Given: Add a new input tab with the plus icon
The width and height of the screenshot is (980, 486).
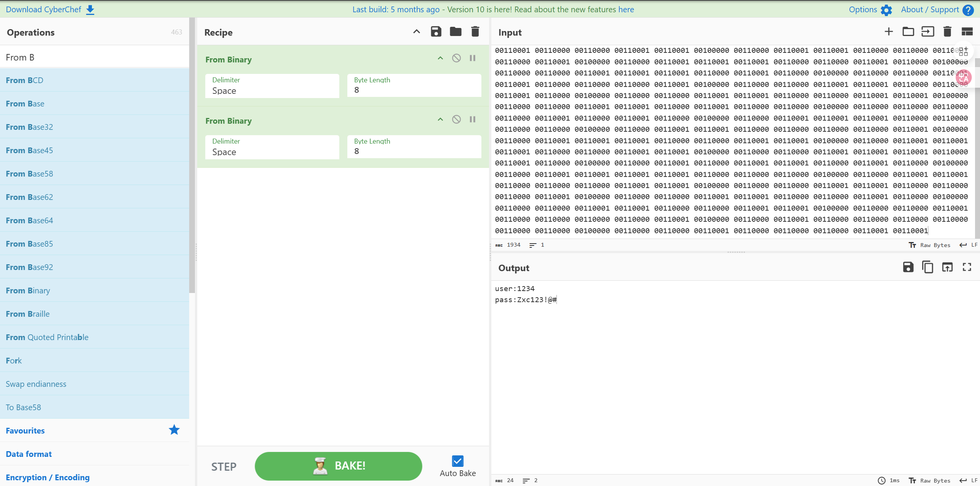Looking at the screenshot, I should click(888, 32).
